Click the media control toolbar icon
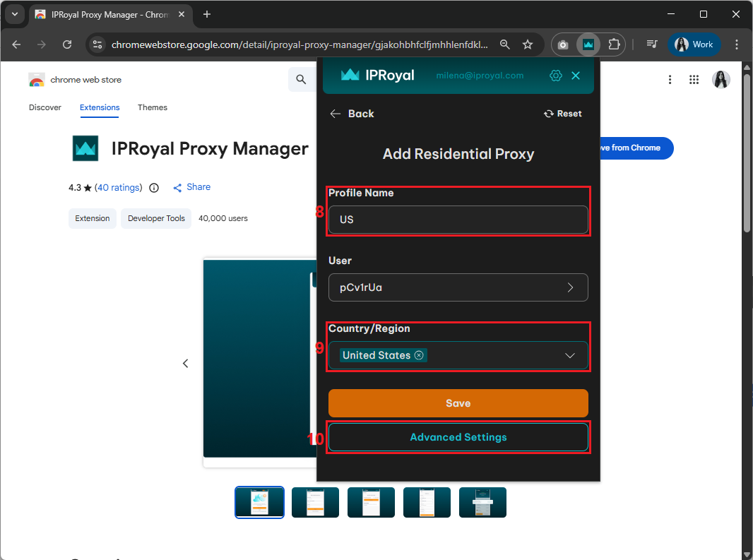The width and height of the screenshot is (753, 560). [652, 44]
